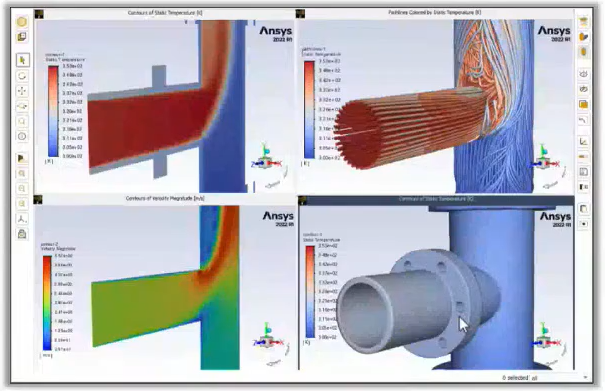Click the window icon of the velocity magnitude window
The image size is (605, 391).
[38, 200]
